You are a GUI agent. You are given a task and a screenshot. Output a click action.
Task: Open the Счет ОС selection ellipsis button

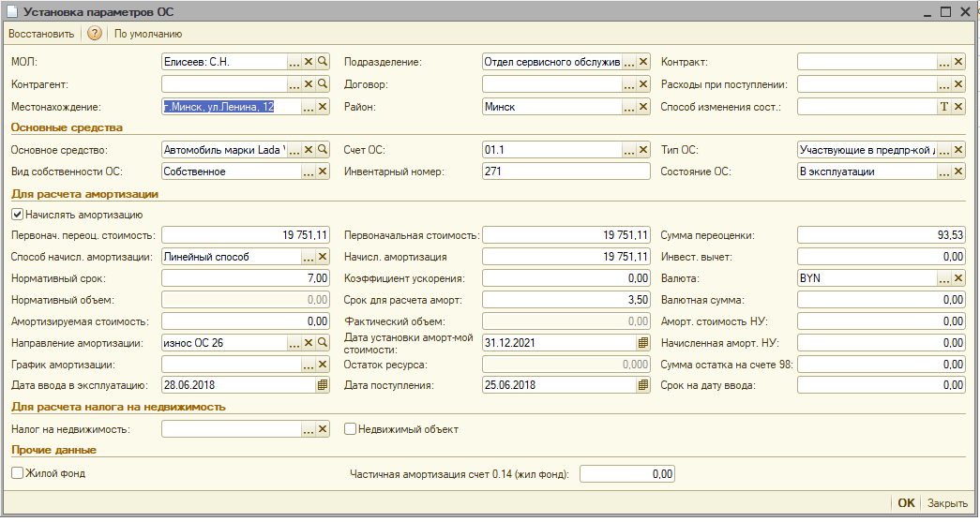[x=629, y=150]
